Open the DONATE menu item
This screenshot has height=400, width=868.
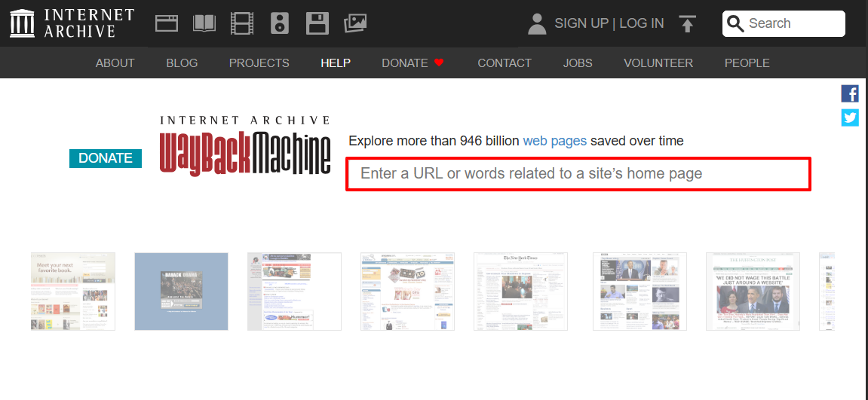point(405,63)
